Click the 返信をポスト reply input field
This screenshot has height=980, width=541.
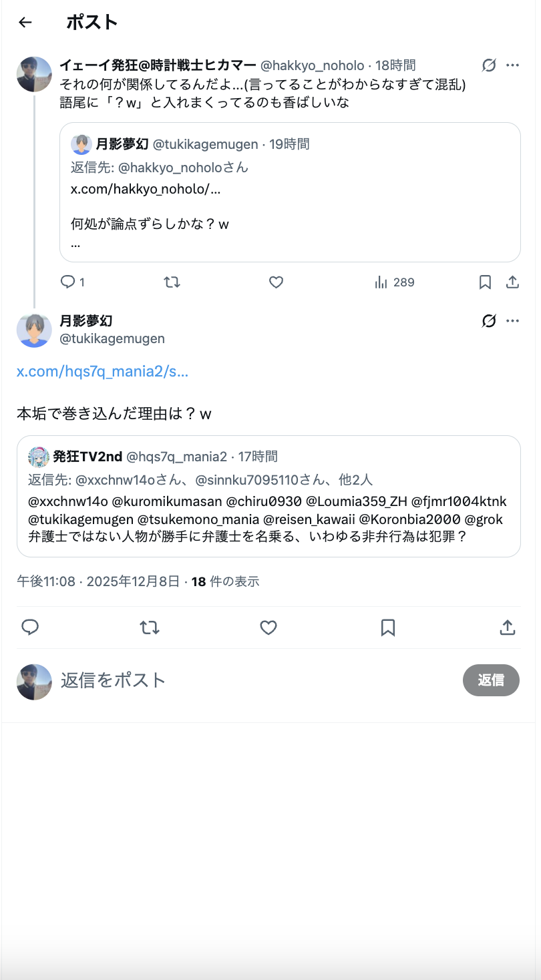point(254,680)
